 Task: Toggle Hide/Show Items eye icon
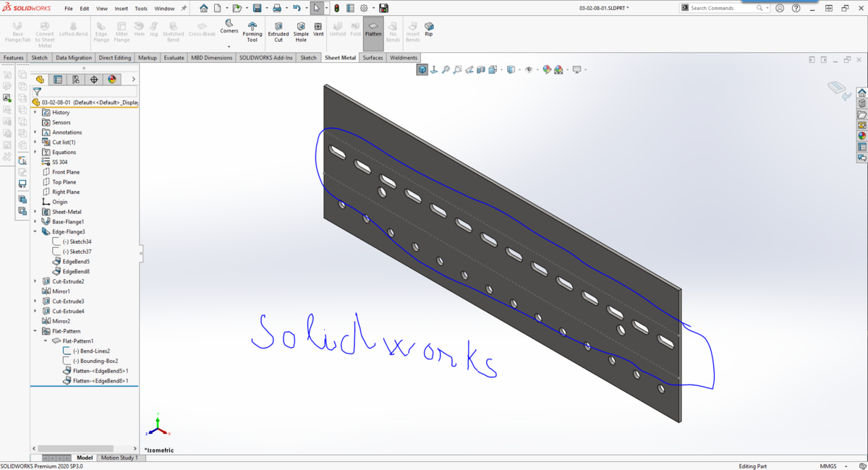click(x=529, y=70)
